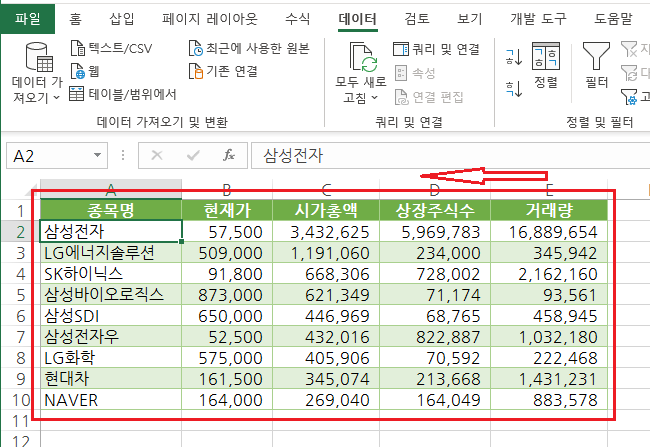Click the greyed 속성 button
650x447 pixels.
pos(415,73)
